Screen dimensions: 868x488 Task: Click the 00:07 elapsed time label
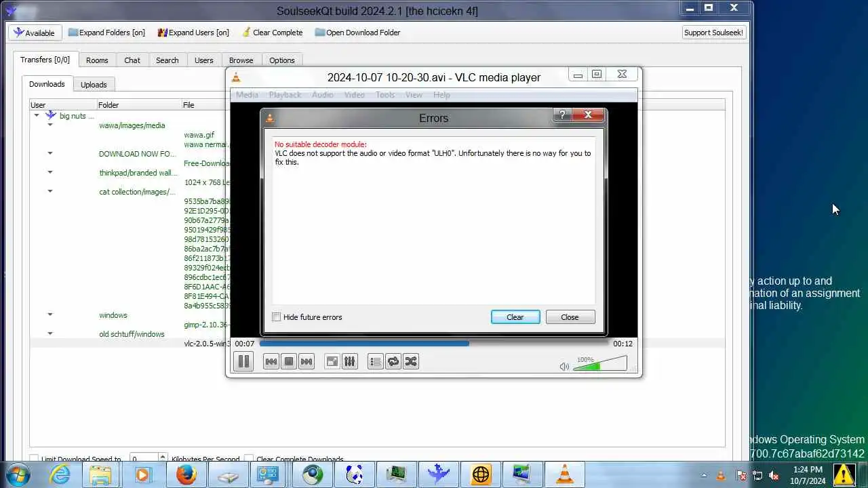245,344
